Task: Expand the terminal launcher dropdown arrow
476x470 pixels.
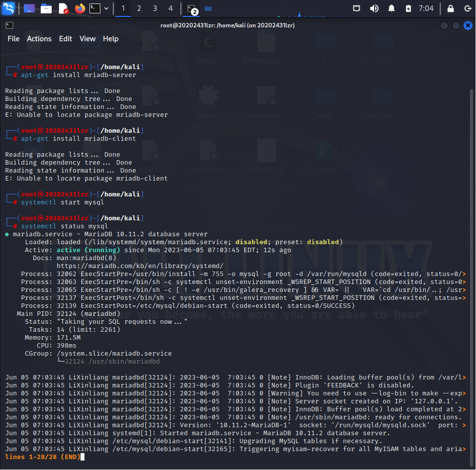Action: [x=106, y=8]
